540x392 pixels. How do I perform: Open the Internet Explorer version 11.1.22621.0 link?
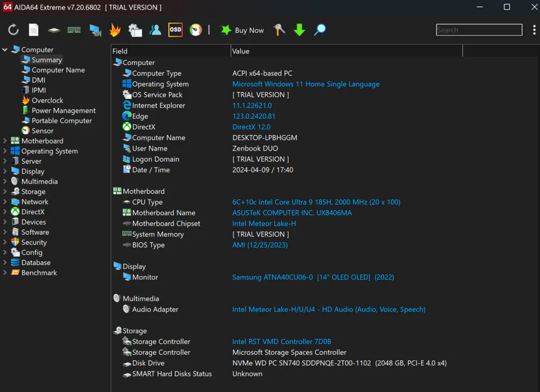click(252, 105)
